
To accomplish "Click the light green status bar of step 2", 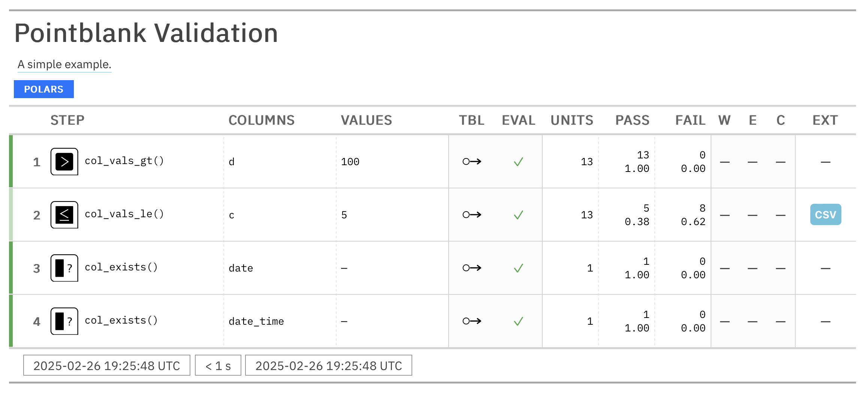I will 11,215.
